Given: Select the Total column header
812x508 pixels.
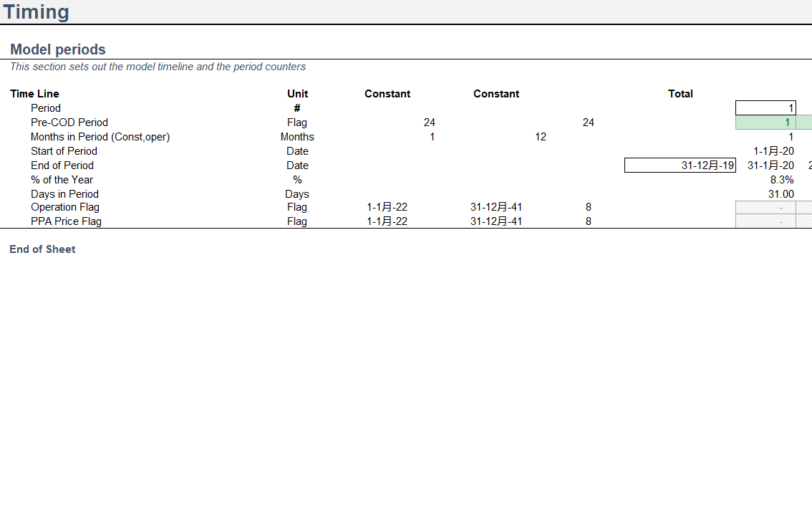Looking at the screenshot, I should click(x=680, y=94).
